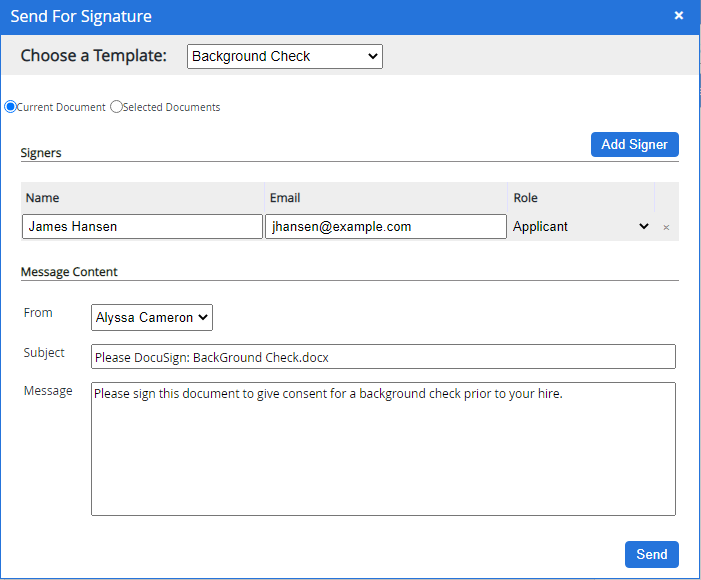This screenshot has width=701, height=580.
Task: Focus the Subject text field
Action: [x=383, y=357]
